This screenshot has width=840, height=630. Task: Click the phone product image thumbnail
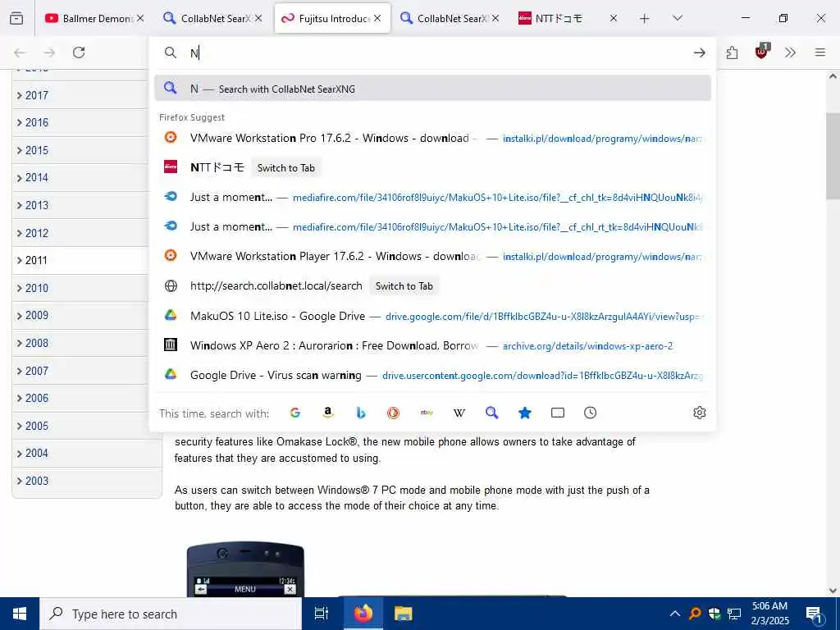pyautogui.click(x=245, y=570)
